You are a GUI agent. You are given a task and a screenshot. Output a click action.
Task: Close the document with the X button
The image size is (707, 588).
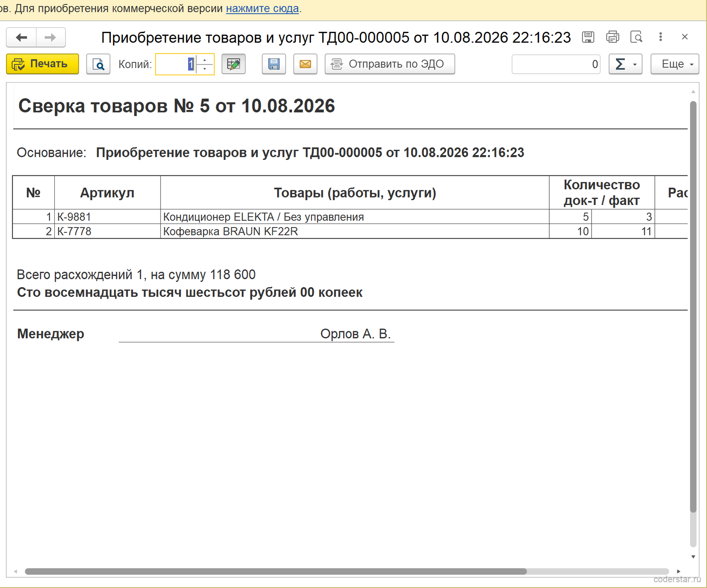[685, 37]
